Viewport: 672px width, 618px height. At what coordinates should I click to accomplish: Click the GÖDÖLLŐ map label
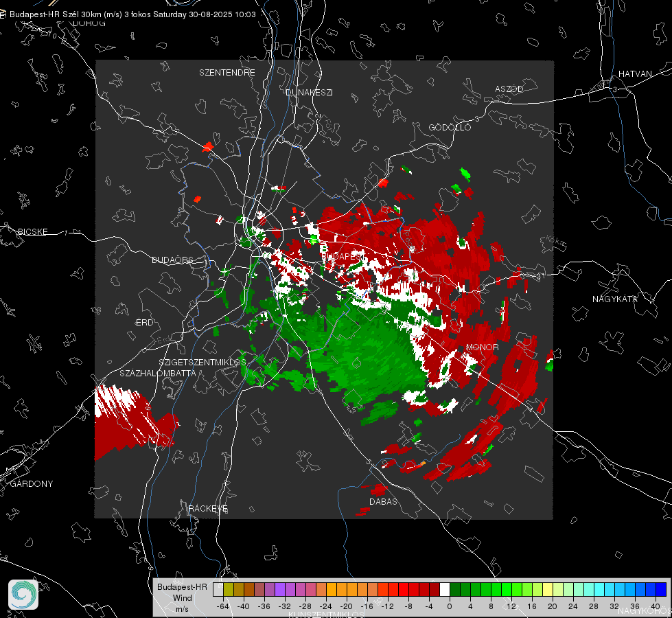[x=450, y=127]
